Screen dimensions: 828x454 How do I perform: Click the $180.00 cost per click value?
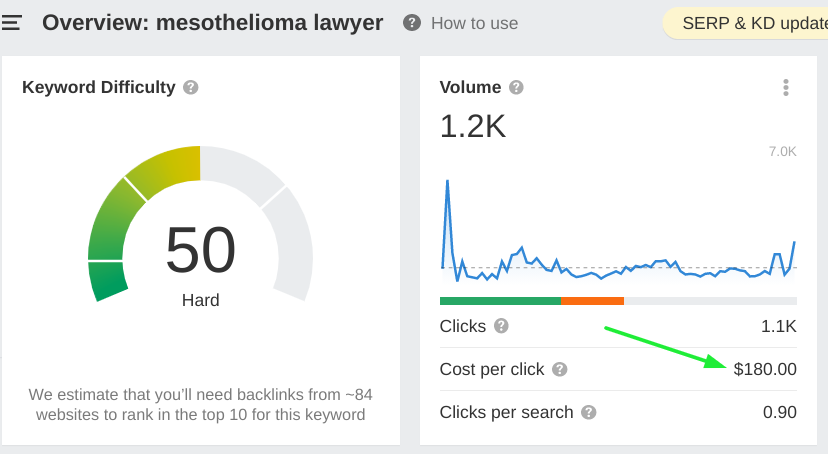pyautogui.click(x=765, y=369)
